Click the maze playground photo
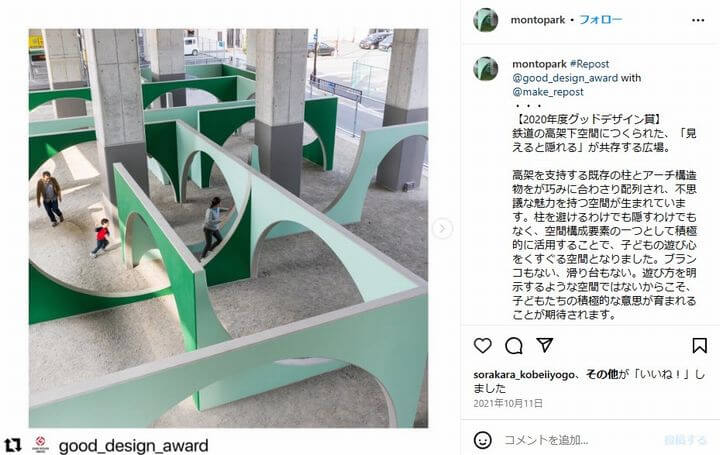The image size is (720, 455). (x=228, y=228)
